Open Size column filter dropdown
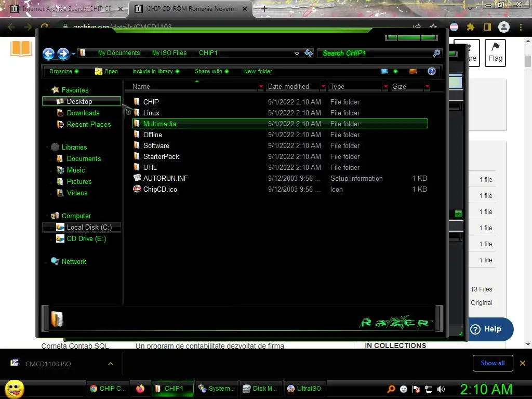The width and height of the screenshot is (532, 399). pyautogui.click(x=427, y=87)
